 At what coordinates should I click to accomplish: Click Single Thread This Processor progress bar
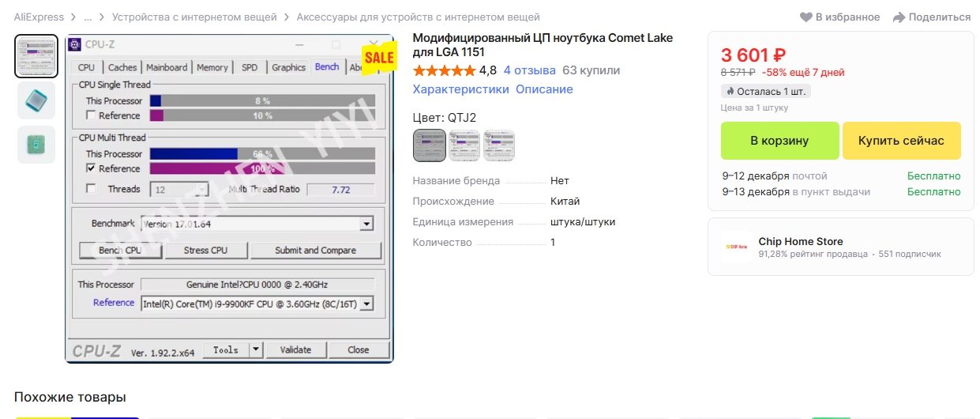pyautogui.click(x=262, y=100)
